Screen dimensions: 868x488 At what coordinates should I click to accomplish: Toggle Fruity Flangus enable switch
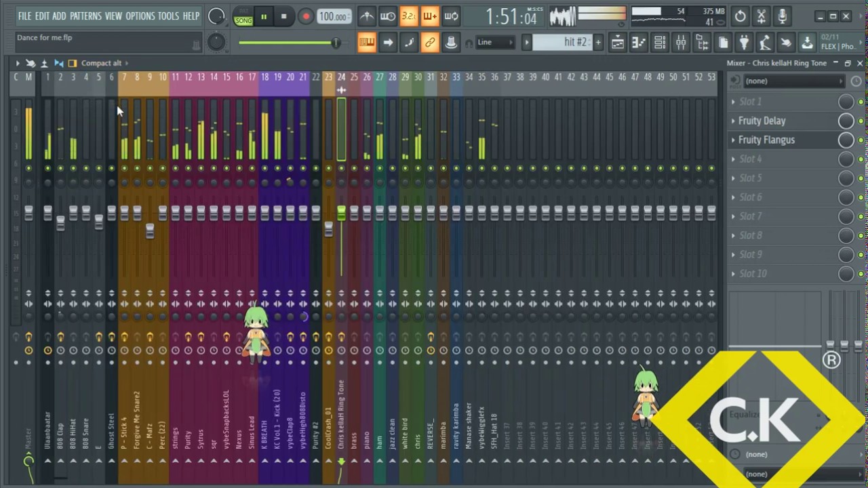861,140
